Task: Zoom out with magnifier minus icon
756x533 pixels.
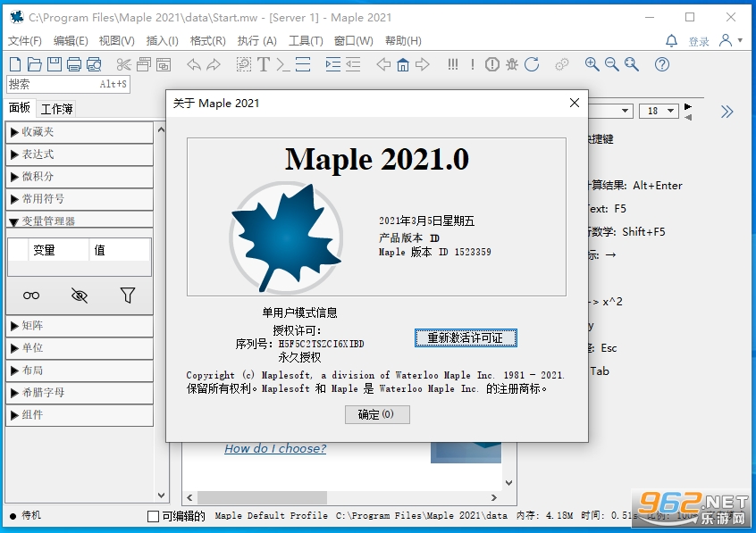Action: click(612, 64)
